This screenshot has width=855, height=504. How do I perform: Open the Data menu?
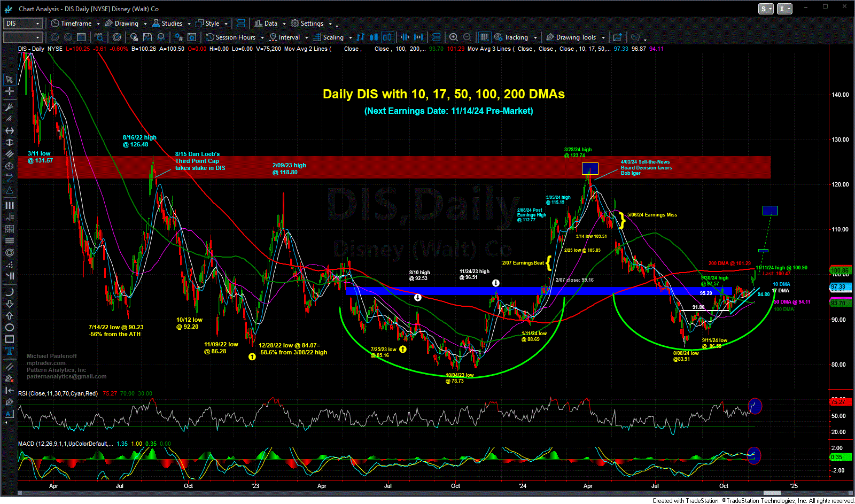[x=270, y=24]
